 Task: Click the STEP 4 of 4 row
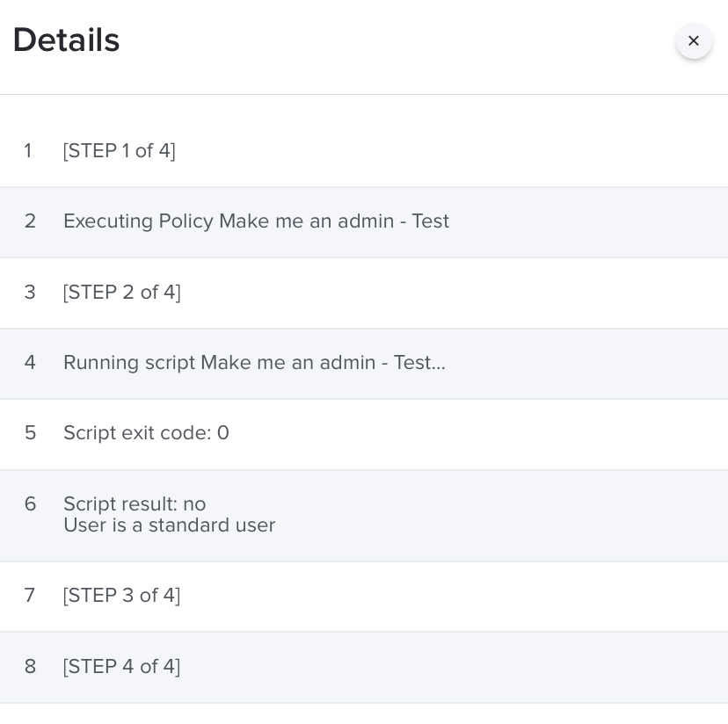364,667
